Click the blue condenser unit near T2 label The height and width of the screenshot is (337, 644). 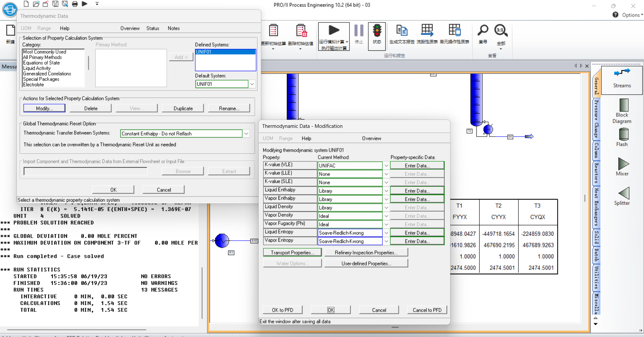(488, 129)
